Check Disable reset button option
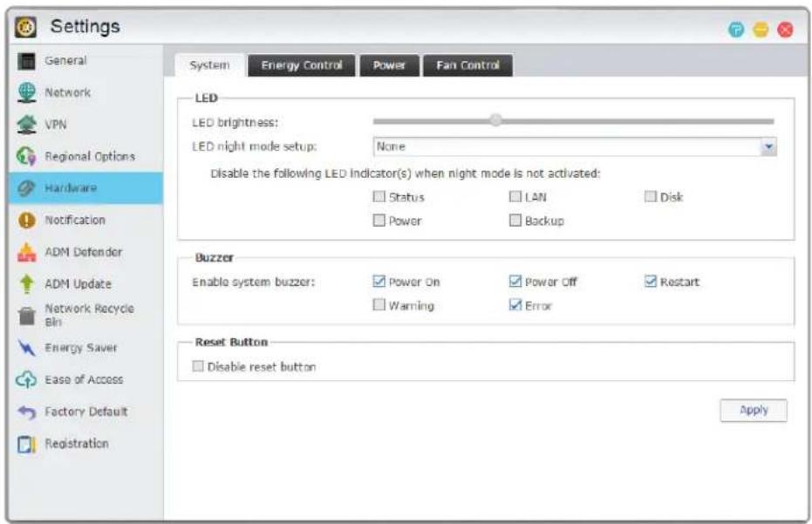The image size is (812, 524). tap(198, 366)
